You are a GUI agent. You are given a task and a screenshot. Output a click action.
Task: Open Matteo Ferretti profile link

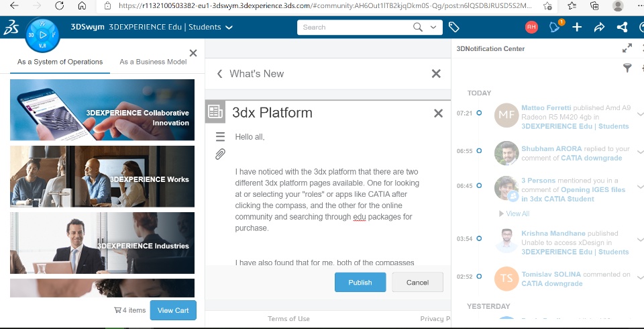[546, 107]
